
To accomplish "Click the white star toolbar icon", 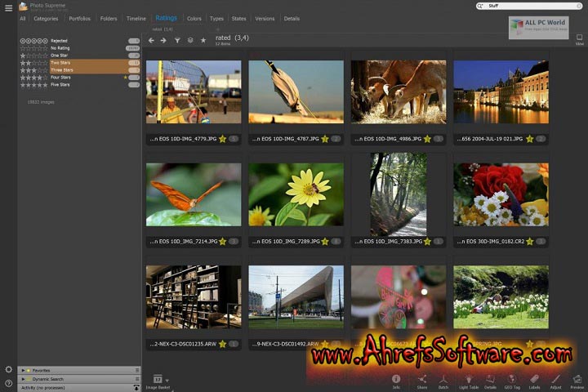I will [203, 40].
